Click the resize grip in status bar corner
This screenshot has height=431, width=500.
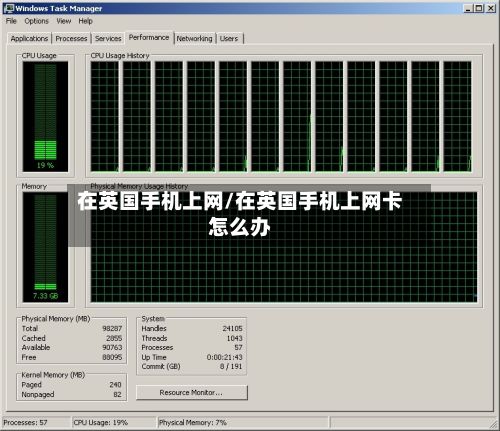point(493,424)
